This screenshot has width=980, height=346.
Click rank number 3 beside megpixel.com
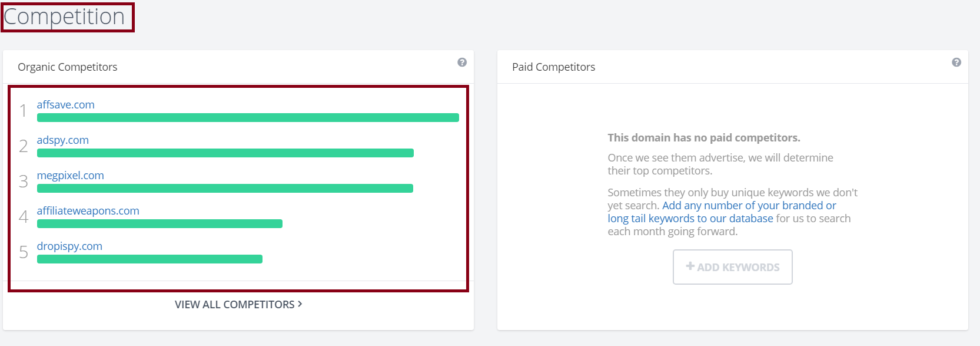(x=23, y=182)
